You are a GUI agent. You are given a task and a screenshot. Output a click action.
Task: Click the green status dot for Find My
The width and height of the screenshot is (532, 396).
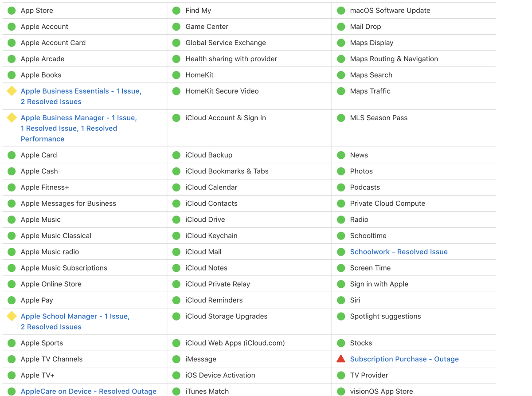[x=176, y=10]
